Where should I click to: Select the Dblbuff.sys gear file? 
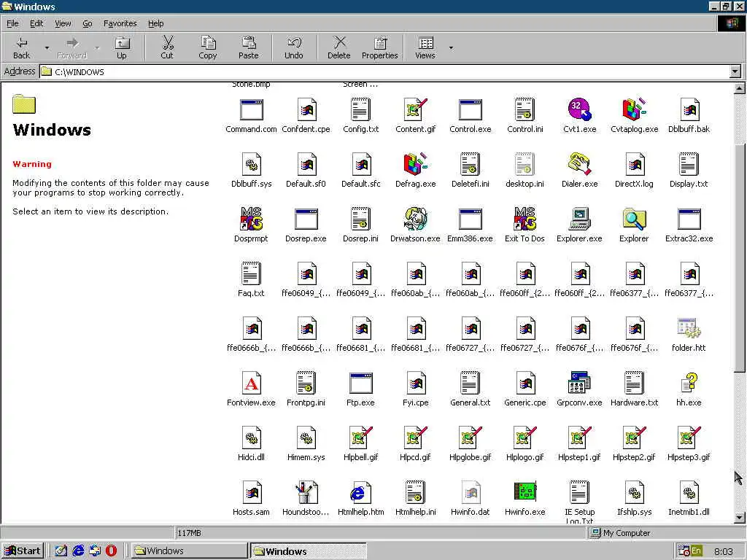[251, 165]
